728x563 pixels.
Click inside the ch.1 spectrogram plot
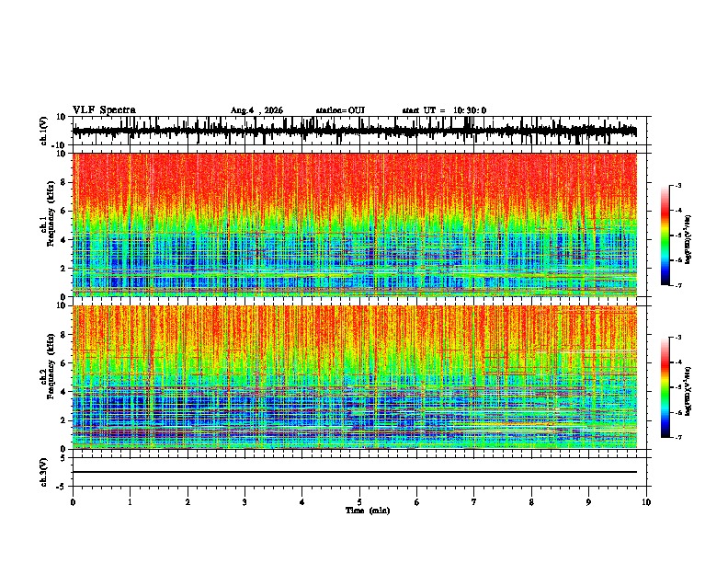point(355,224)
